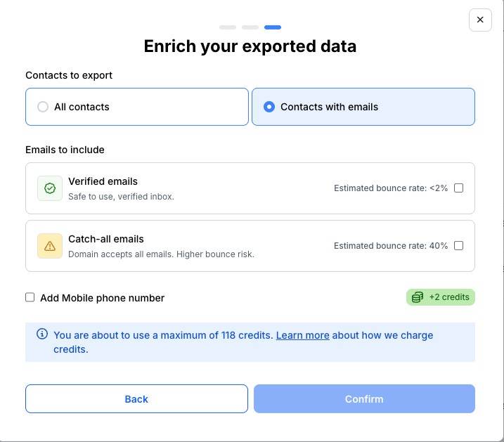Viewport: 504px width, 442px height.
Task: Click the +2 credits badge
Action: coord(441,297)
